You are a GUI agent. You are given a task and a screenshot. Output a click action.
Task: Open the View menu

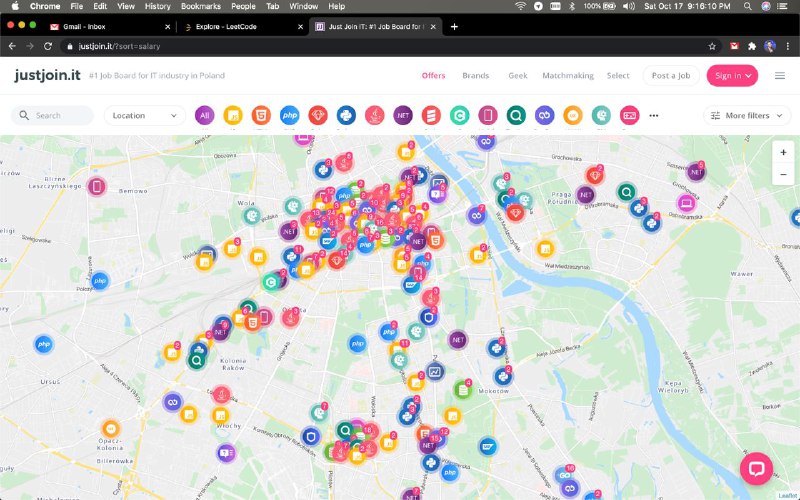(x=126, y=6)
